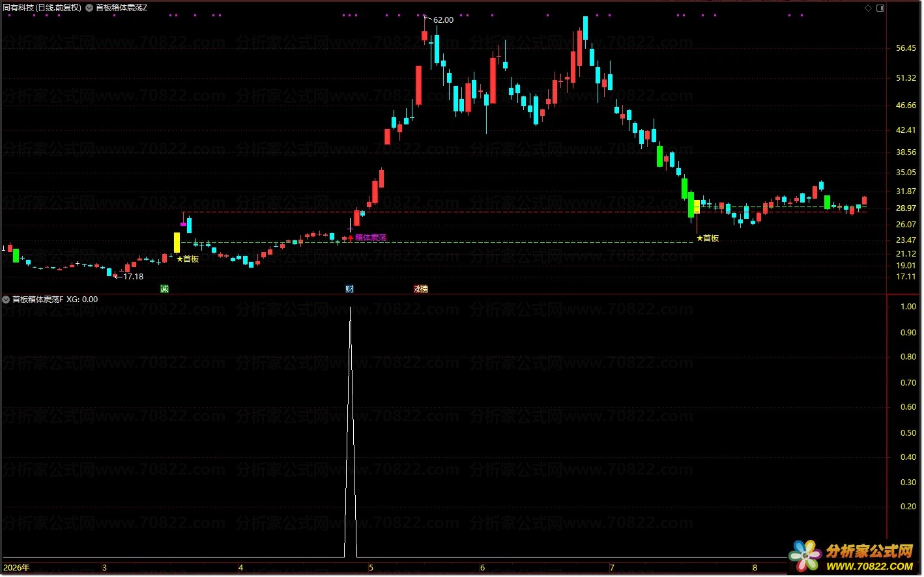Expand the 首板箱体震荡F sub-chart indicator menu
The width and height of the screenshot is (924, 577).
[7, 300]
